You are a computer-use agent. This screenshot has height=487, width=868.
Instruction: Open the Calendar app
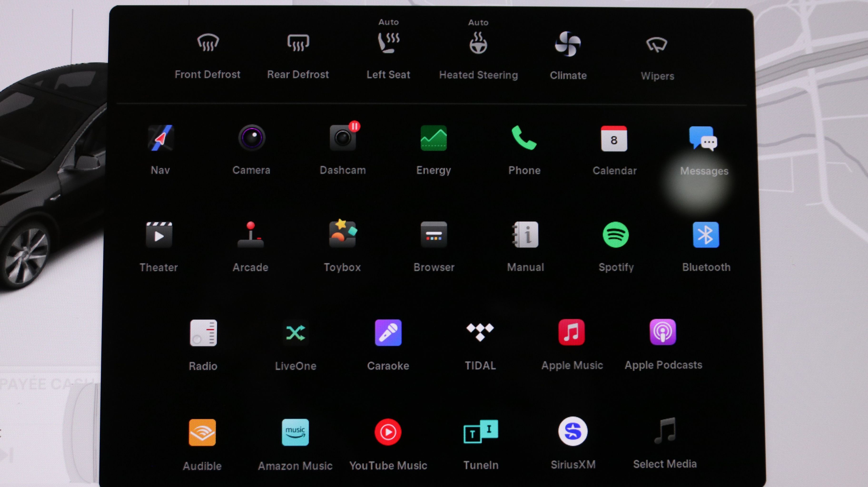[x=614, y=139]
